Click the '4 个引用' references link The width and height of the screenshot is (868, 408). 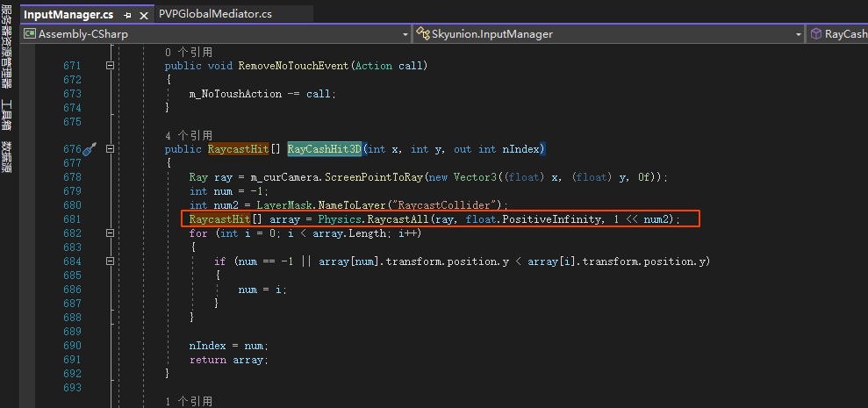(x=188, y=136)
